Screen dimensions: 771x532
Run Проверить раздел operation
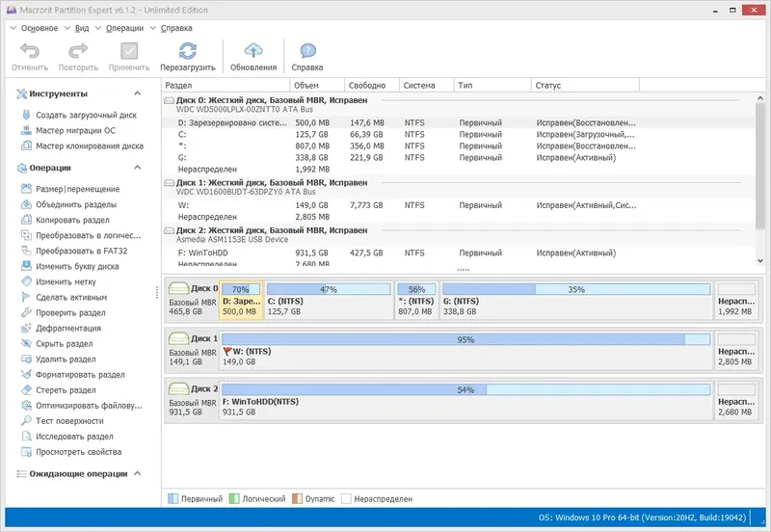coord(70,312)
